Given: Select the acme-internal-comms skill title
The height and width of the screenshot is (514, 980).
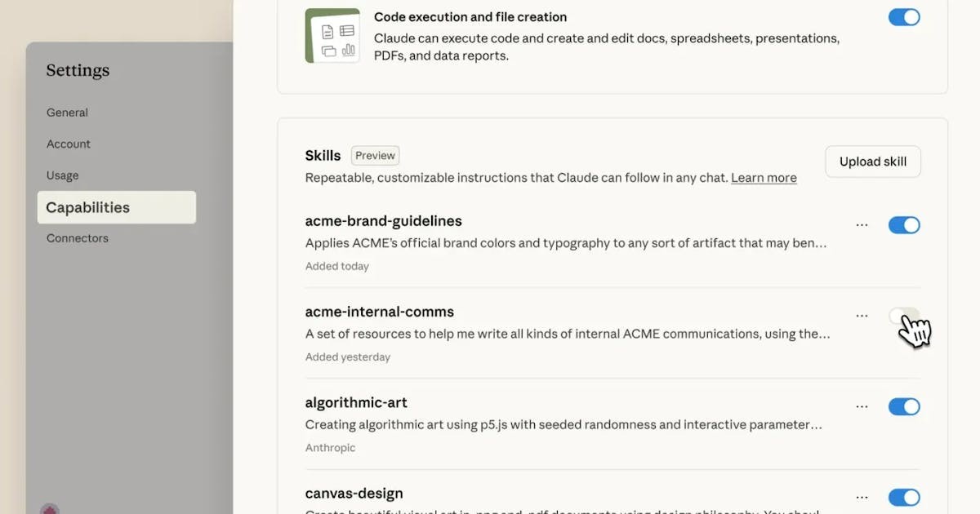Looking at the screenshot, I should [380, 312].
